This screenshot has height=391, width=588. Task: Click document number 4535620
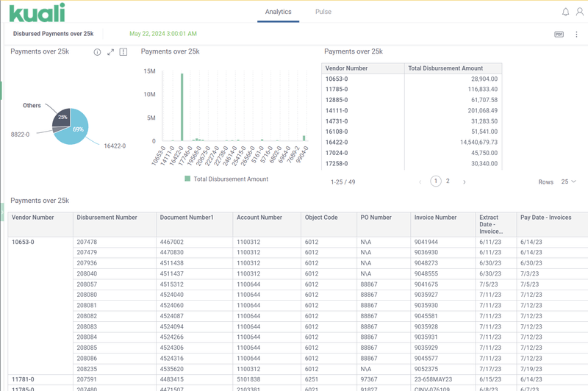[172, 369]
